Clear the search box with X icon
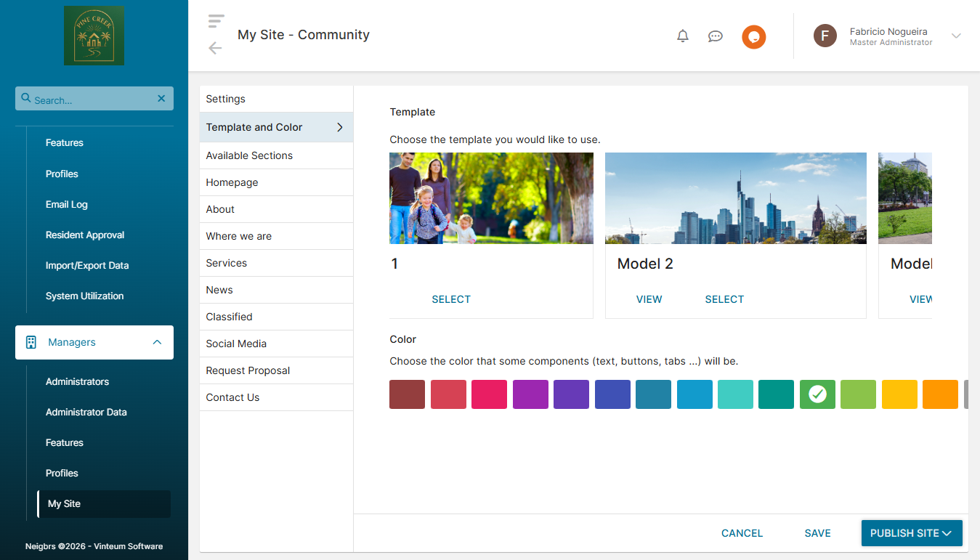 point(161,99)
